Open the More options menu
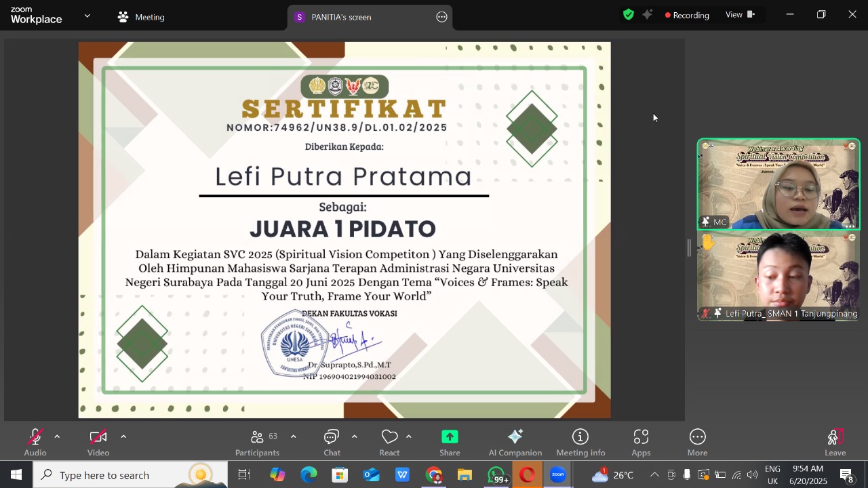Screen dimensions: 868x488 coord(697,443)
